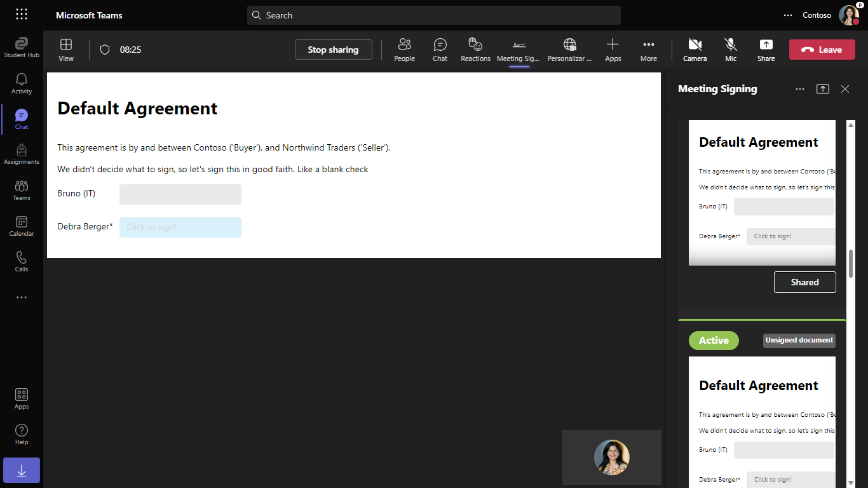Switch to the Chat section

pyautogui.click(x=21, y=119)
